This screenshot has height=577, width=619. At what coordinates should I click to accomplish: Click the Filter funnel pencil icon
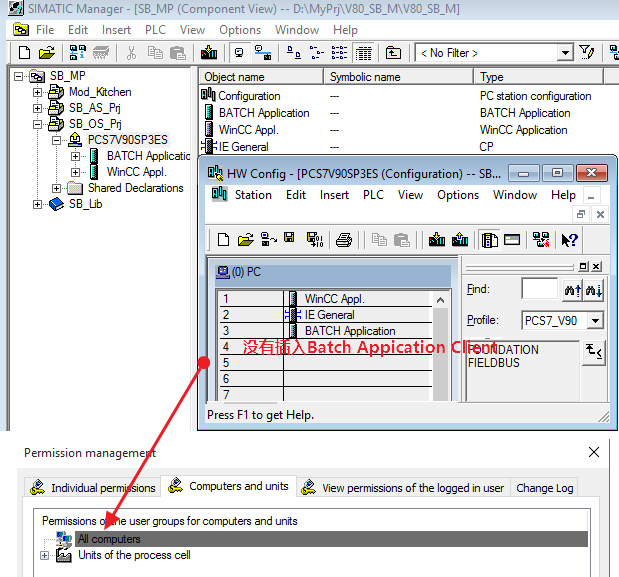coord(586,52)
